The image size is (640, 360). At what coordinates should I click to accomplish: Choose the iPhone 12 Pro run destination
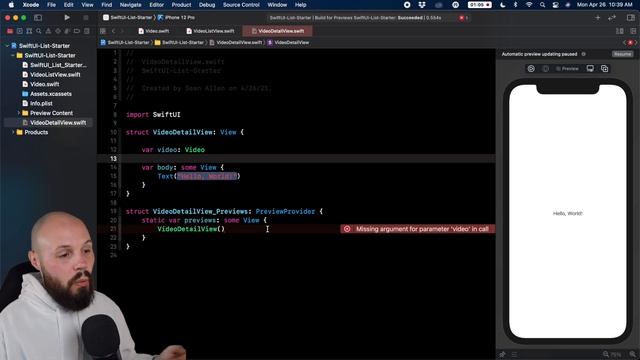tap(176, 18)
